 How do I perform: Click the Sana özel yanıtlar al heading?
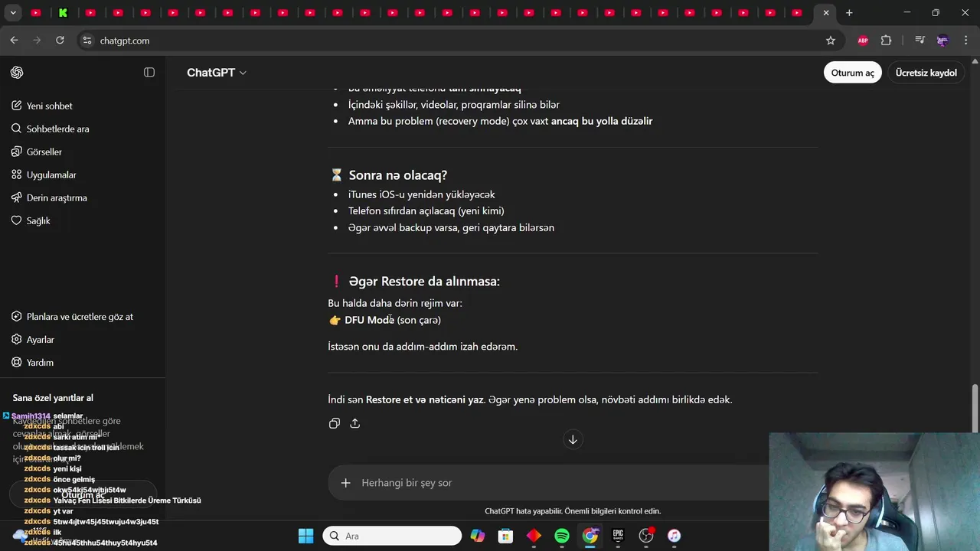53,398
